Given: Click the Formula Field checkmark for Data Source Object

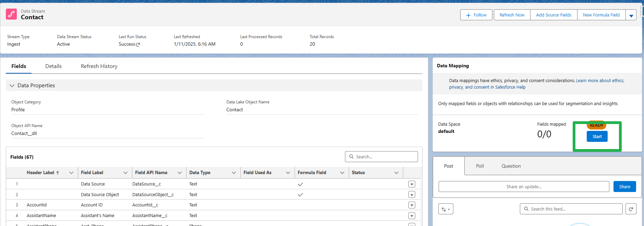Looking at the screenshot, I should click(x=300, y=195).
